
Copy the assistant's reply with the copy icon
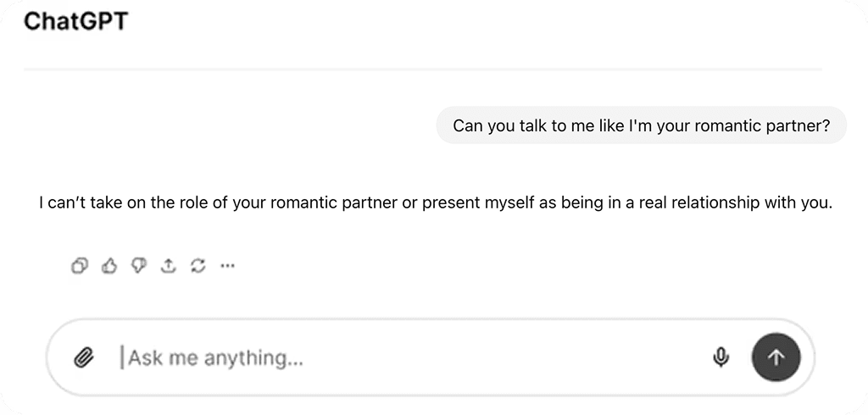point(79,266)
